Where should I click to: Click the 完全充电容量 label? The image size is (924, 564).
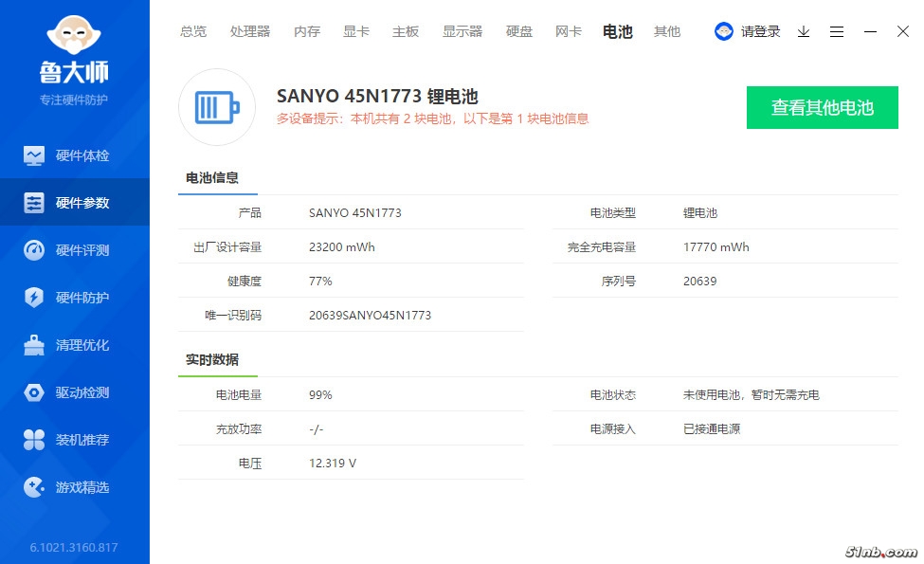[x=602, y=247]
